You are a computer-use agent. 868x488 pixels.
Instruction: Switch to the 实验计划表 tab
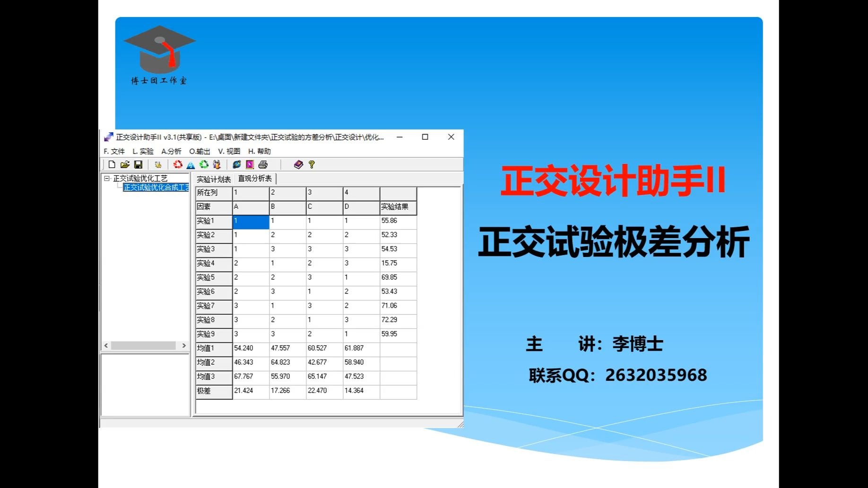(x=214, y=179)
